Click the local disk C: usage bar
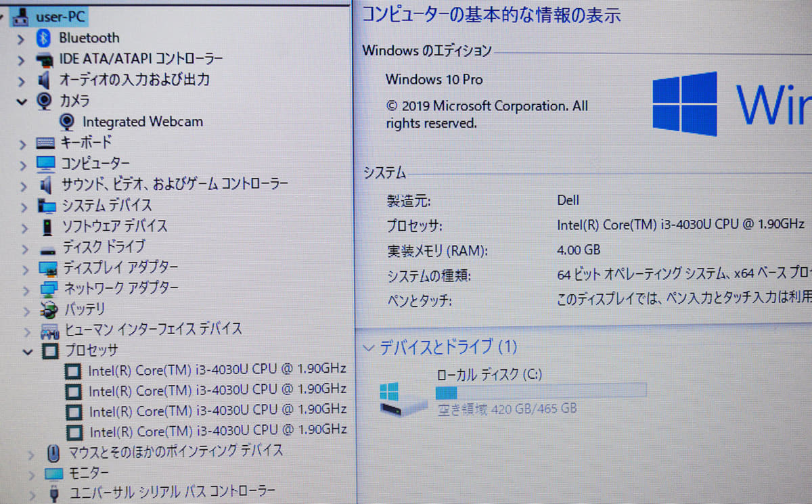Image resolution: width=812 pixels, height=504 pixels. (541, 392)
